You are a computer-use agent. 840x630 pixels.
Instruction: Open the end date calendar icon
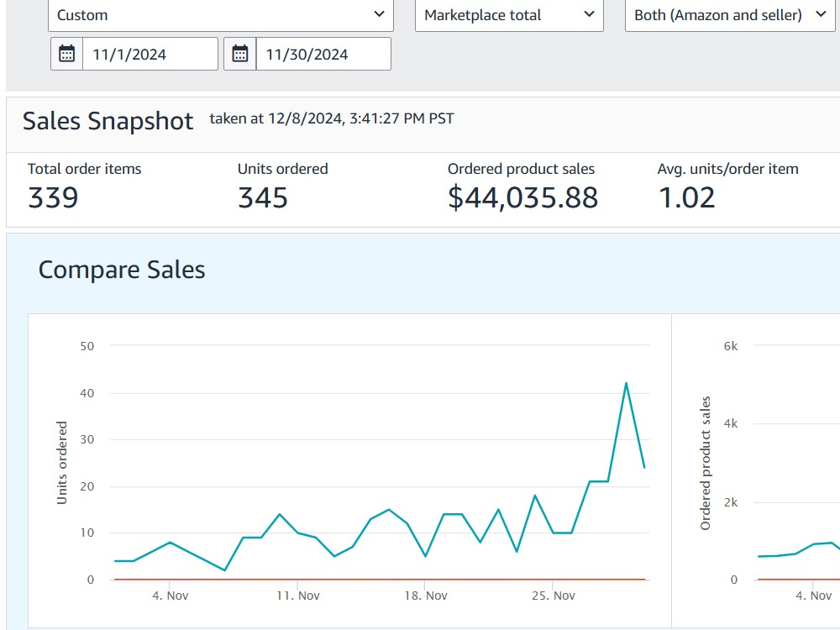[x=240, y=54]
